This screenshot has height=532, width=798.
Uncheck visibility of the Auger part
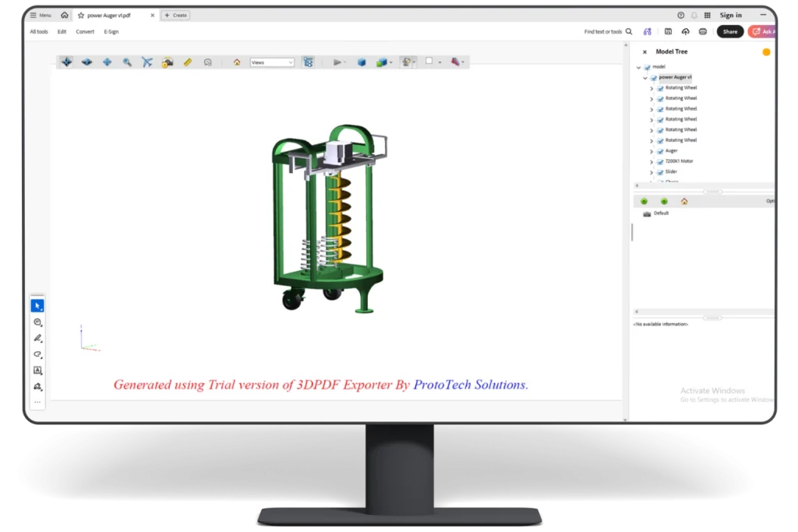coord(660,150)
